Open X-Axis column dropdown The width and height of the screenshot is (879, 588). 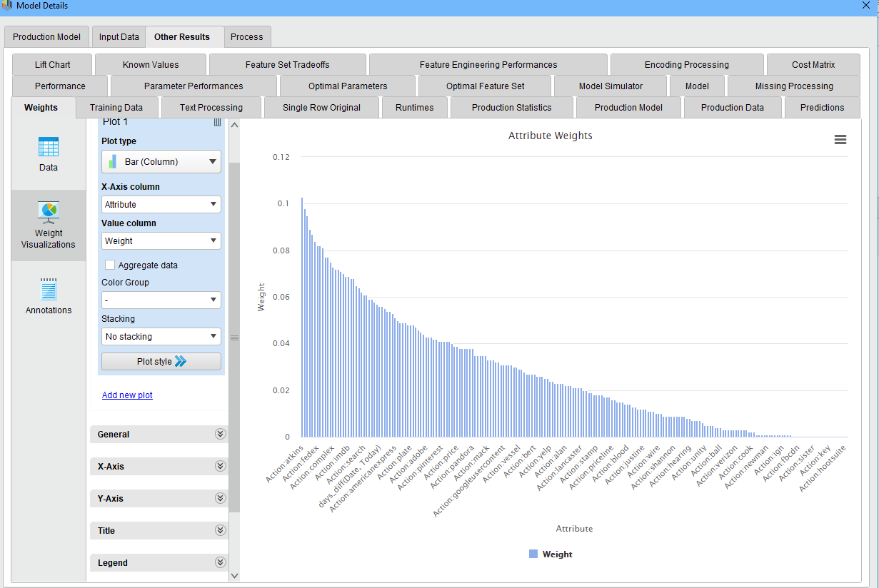click(161, 204)
